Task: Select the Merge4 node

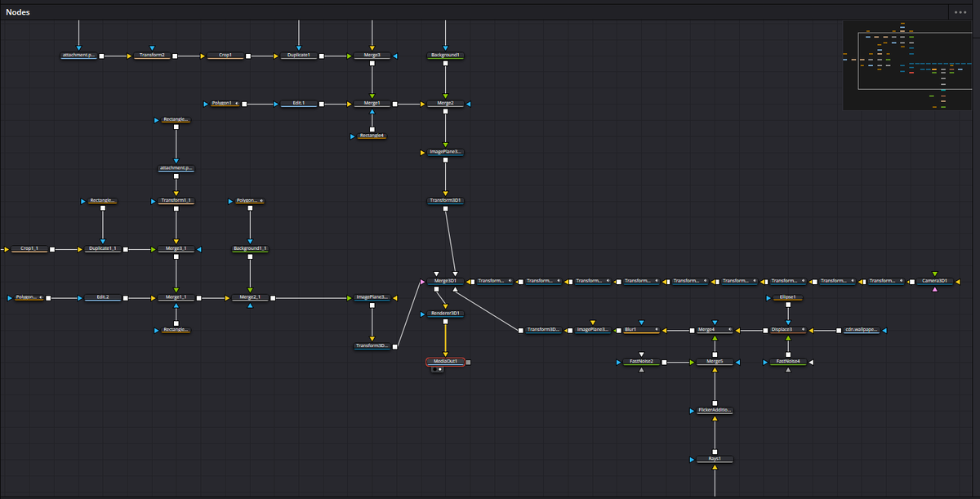Action: [715, 330]
